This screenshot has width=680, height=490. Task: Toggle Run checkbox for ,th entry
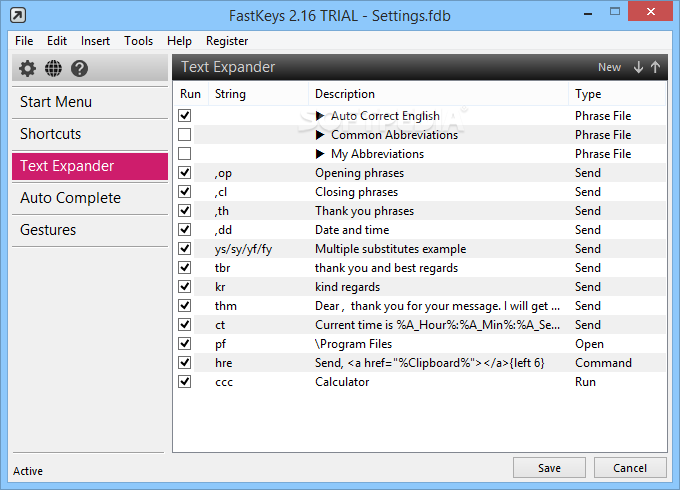[185, 211]
